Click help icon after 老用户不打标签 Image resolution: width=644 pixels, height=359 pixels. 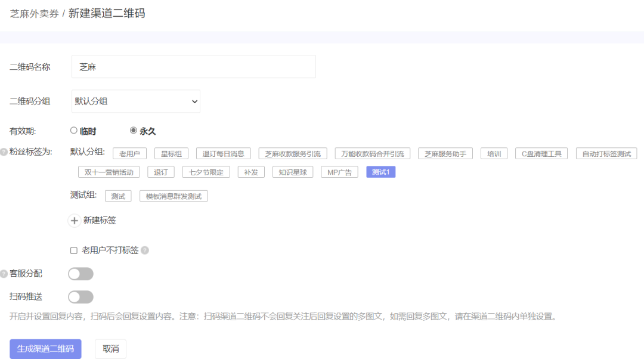(145, 250)
